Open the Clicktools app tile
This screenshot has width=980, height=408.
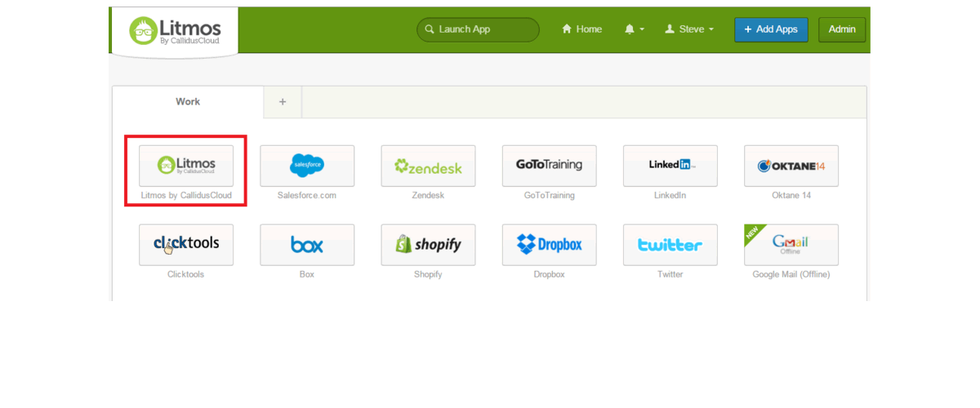186,245
